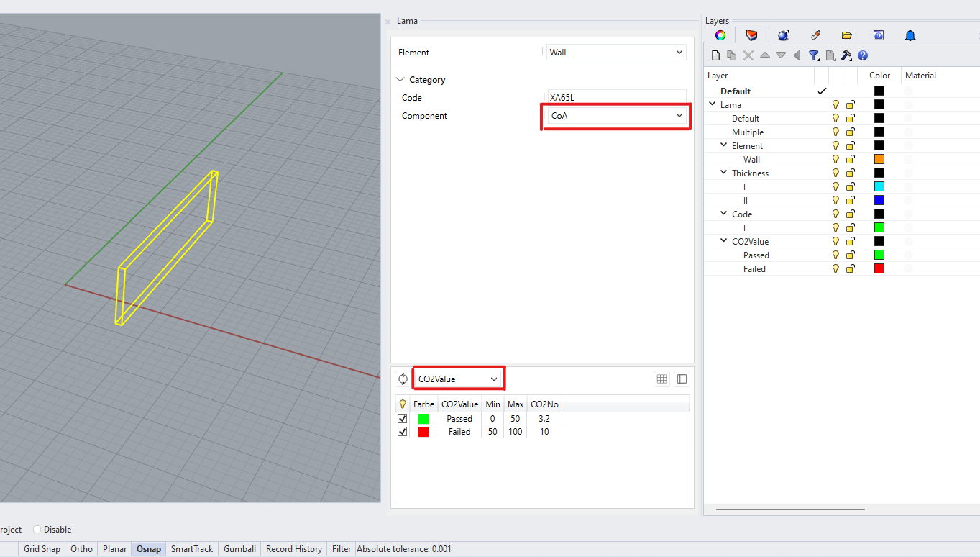Toggle SmartTrack in status bar
Viewport: 980px width, 557px height.
coord(192,549)
